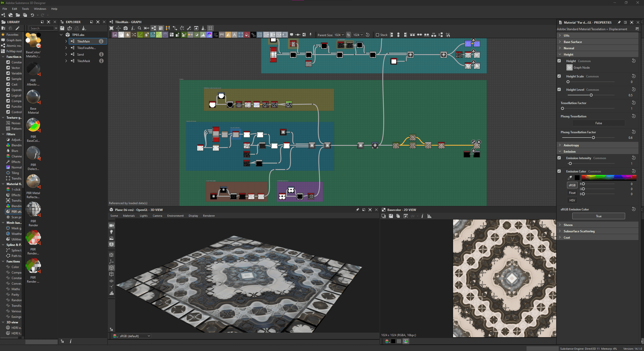Image resolution: width=644 pixels, height=351 pixels.
Task: Enable the Stack checkbox
Action: 377,35
